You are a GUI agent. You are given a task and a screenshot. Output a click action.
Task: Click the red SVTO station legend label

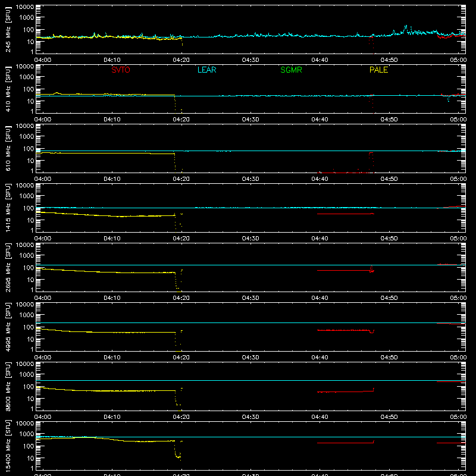click(121, 70)
